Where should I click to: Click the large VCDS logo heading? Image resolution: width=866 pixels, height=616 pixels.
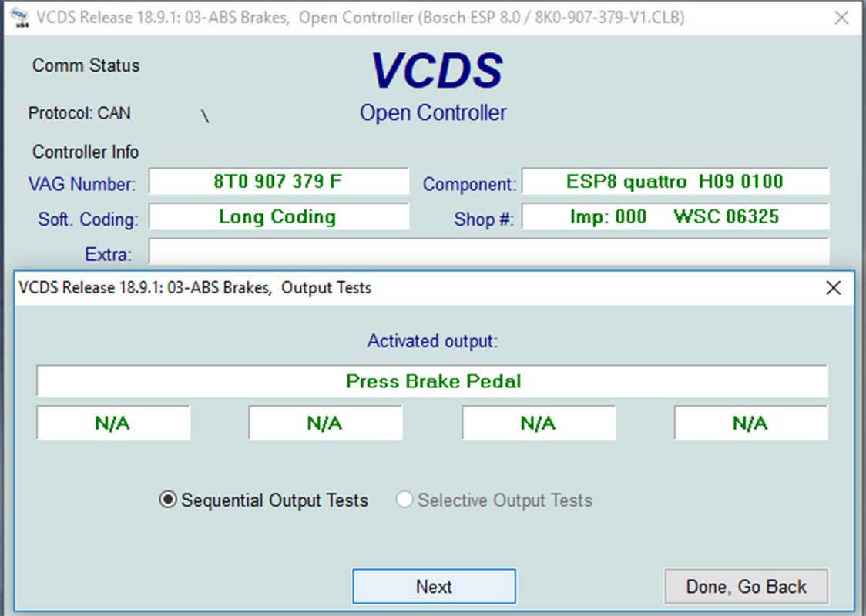coord(436,71)
